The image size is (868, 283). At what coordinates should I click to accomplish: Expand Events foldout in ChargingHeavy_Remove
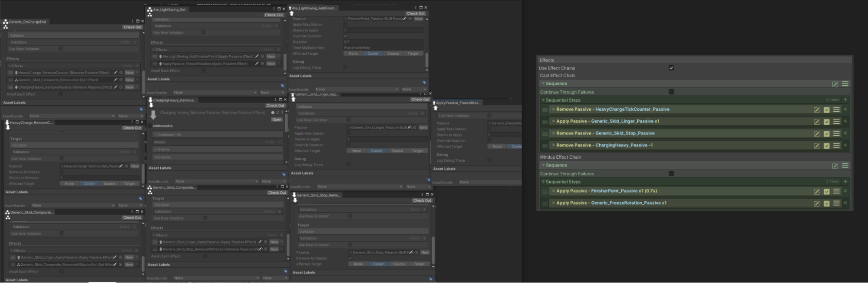[155, 150]
